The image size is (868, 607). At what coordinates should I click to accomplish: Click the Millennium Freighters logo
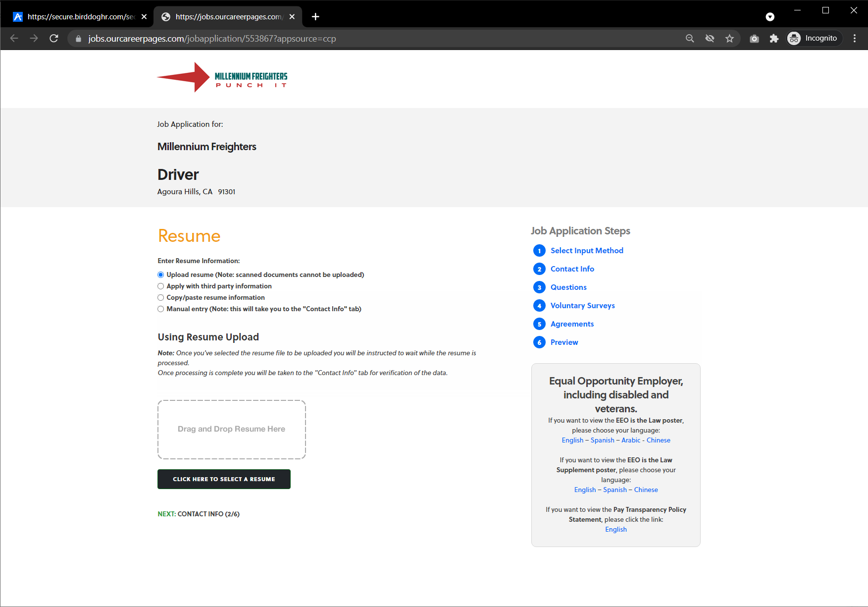(x=222, y=77)
